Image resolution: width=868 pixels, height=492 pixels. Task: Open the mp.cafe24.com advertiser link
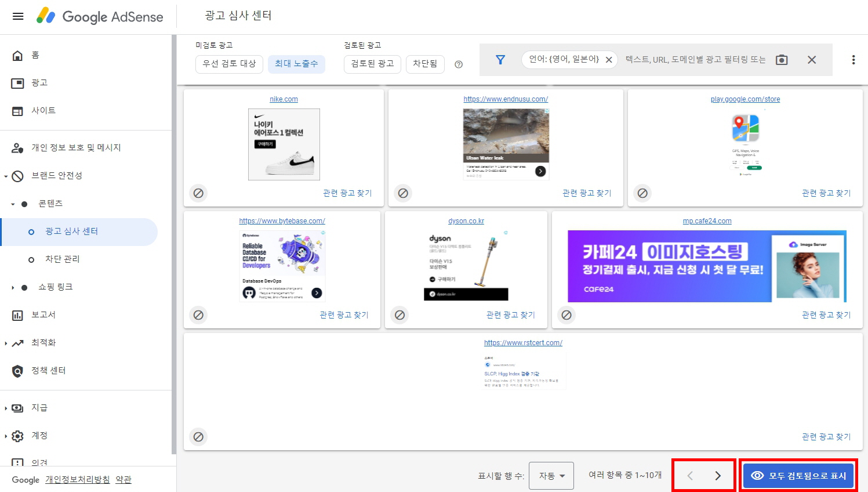tap(707, 221)
